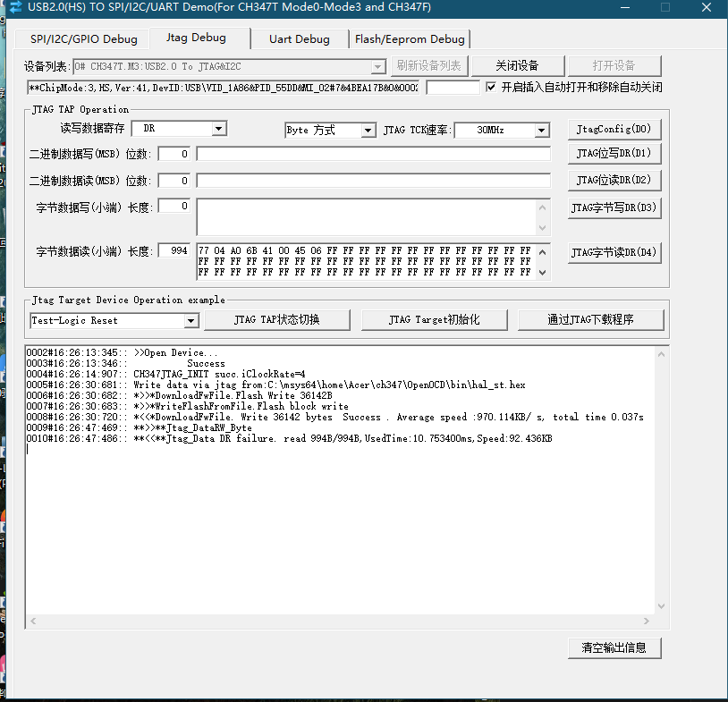The image size is (728, 702).
Task: Click the log line 'Jtag_Data DR failure. read 994B/994B'
Action: (289, 438)
